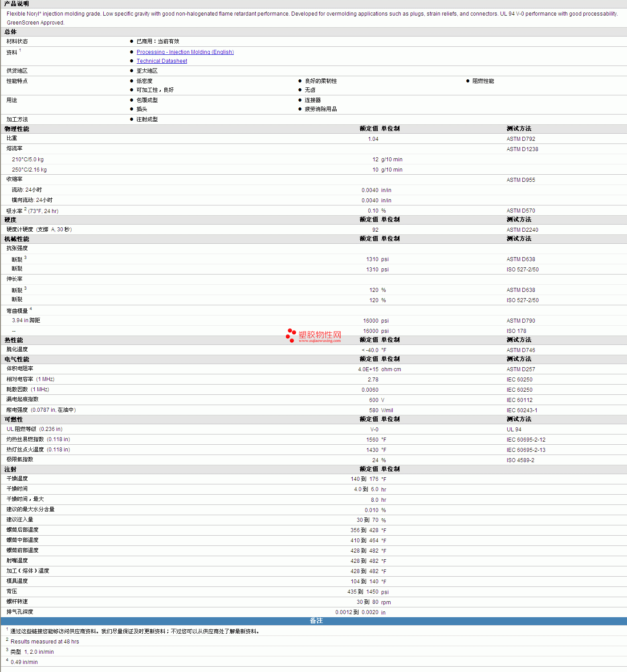
Task: Select the 极限氧指数 row label
Action: tap(20, 459)
